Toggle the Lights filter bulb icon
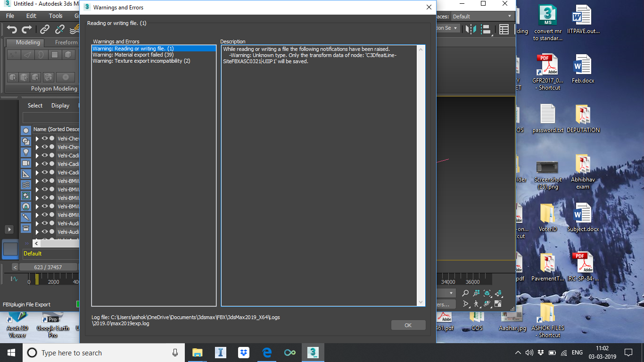 tap(26, 152)
